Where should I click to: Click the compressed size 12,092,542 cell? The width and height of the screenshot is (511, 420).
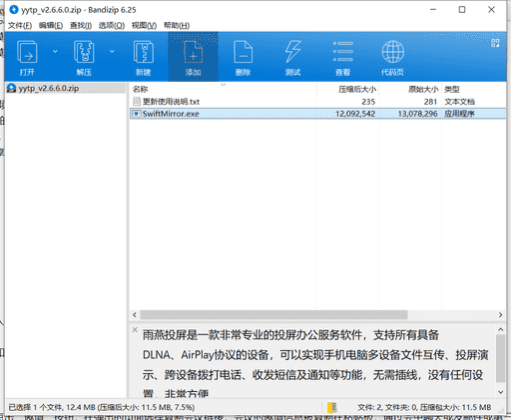click(355, 114)
